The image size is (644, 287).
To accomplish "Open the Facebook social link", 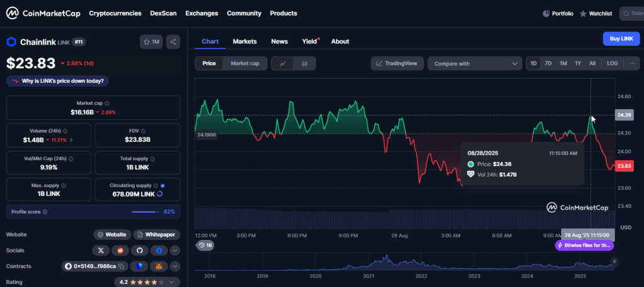I will tap(159, 251).
